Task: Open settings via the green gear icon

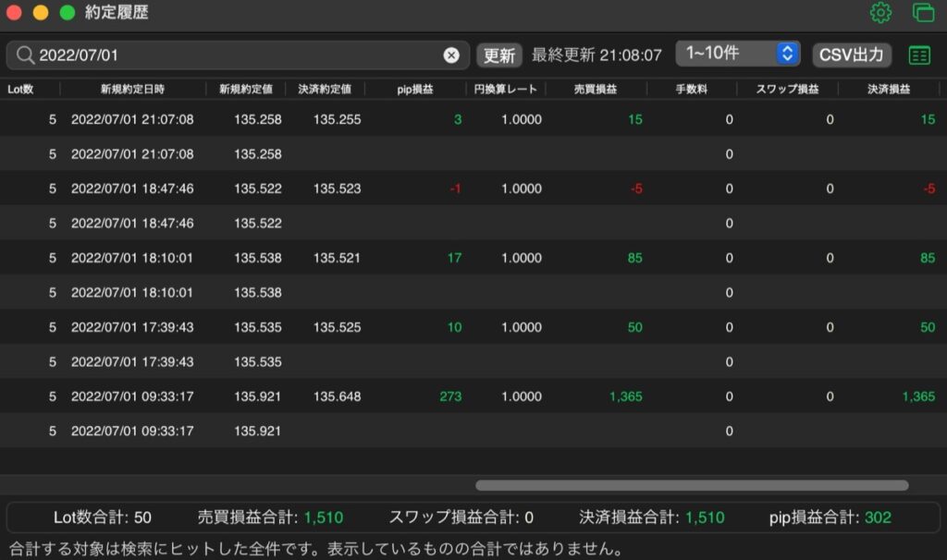Action: pos(880,13)
